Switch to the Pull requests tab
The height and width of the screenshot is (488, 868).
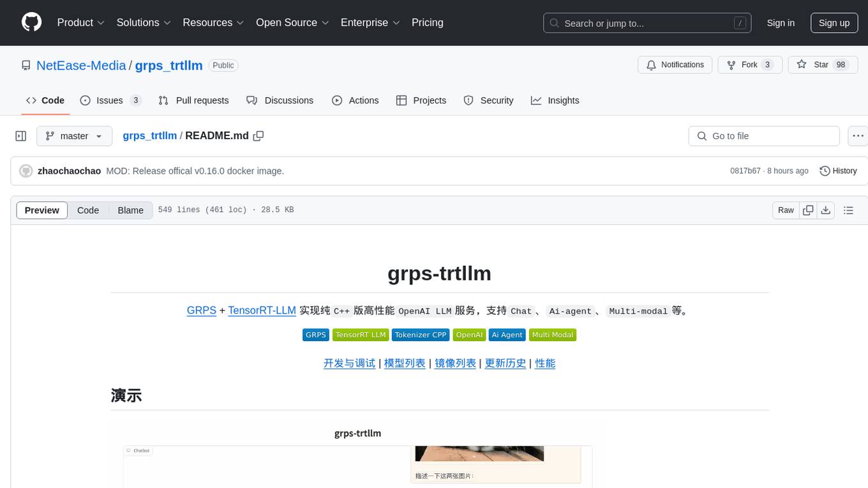point(193,100)
